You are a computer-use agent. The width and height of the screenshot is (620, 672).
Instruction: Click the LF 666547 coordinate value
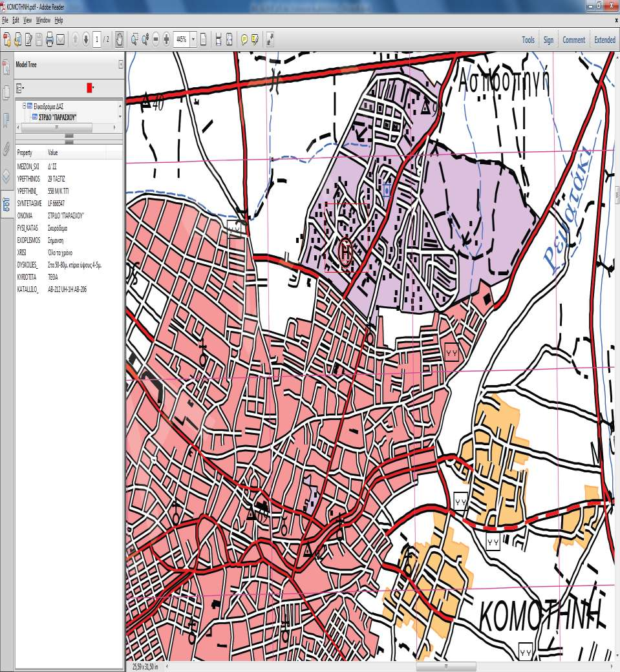point(56,203)
